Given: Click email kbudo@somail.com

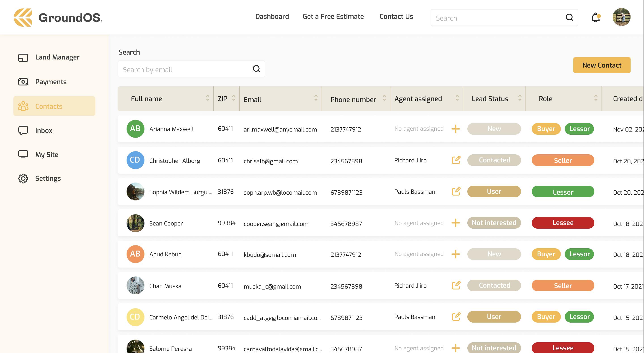Looking at the screenshot, I should point(270,255).
